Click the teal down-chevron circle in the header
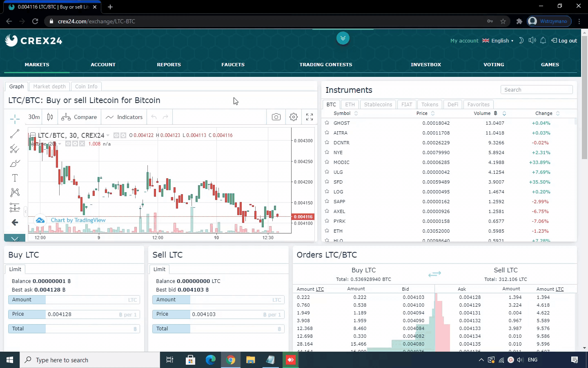The image size is (588, 368). [343, 38]
